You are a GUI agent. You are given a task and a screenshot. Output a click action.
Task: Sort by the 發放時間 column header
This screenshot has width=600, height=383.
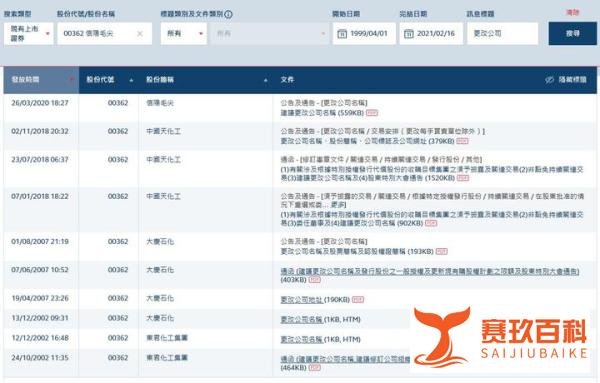(41, 80)
